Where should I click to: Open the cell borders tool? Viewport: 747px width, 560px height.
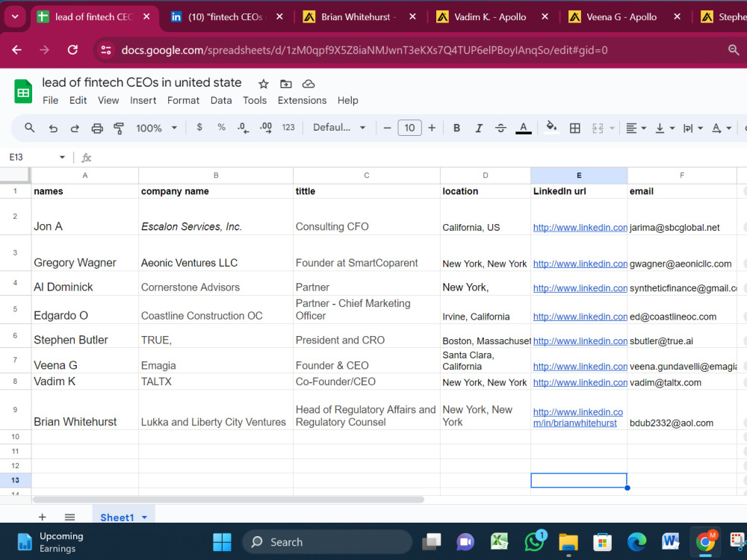coord(575,128)
